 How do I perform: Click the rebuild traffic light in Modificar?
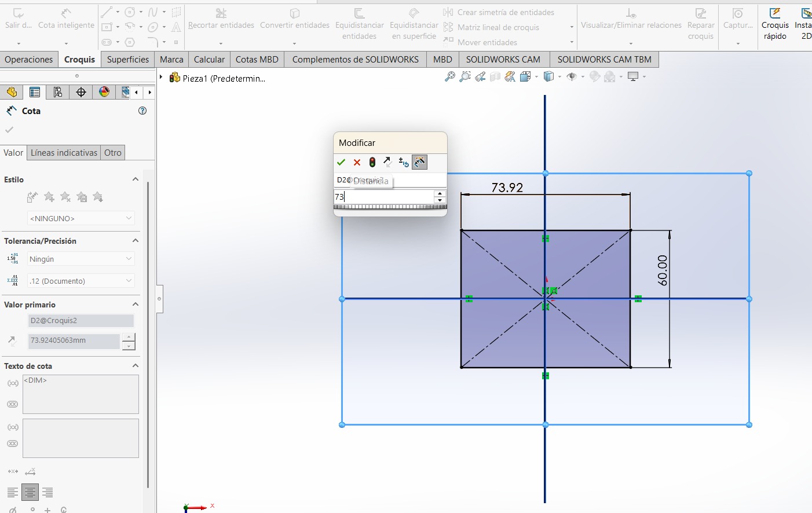click(372, 163)
